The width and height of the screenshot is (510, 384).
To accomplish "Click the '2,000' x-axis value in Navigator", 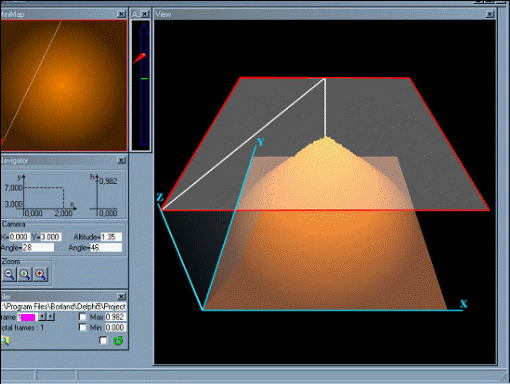I will tap(63, 213).
